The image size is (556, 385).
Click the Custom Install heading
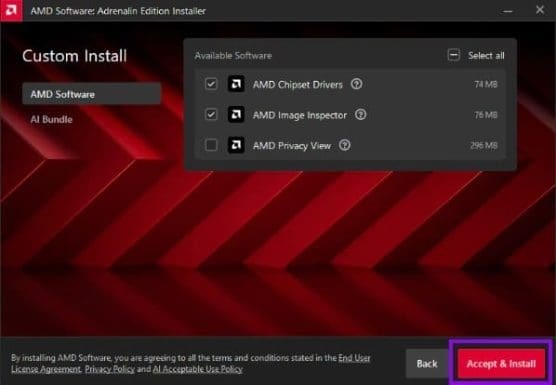(x=74, y=56)
